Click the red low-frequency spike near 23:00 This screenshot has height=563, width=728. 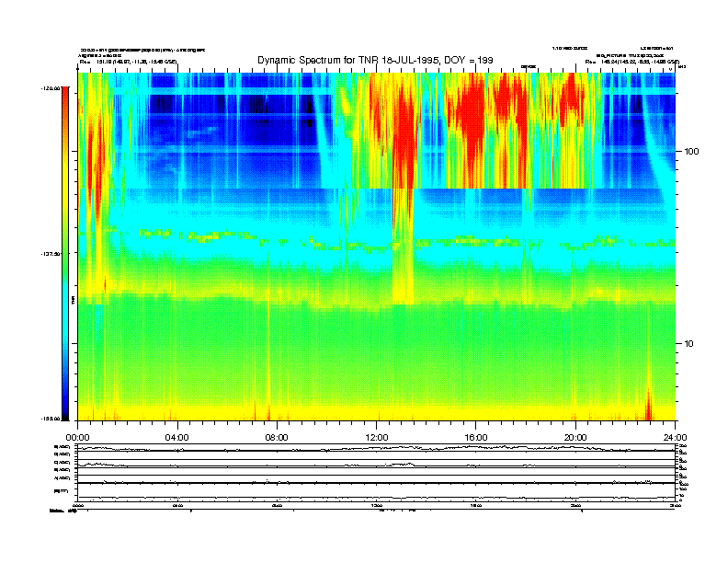pos(649,407)
